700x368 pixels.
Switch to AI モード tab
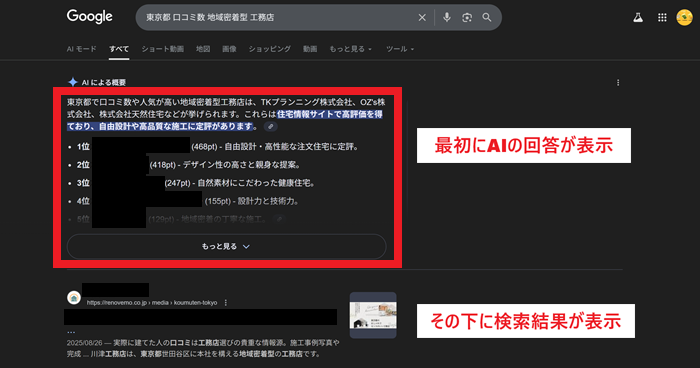(81, 49)
